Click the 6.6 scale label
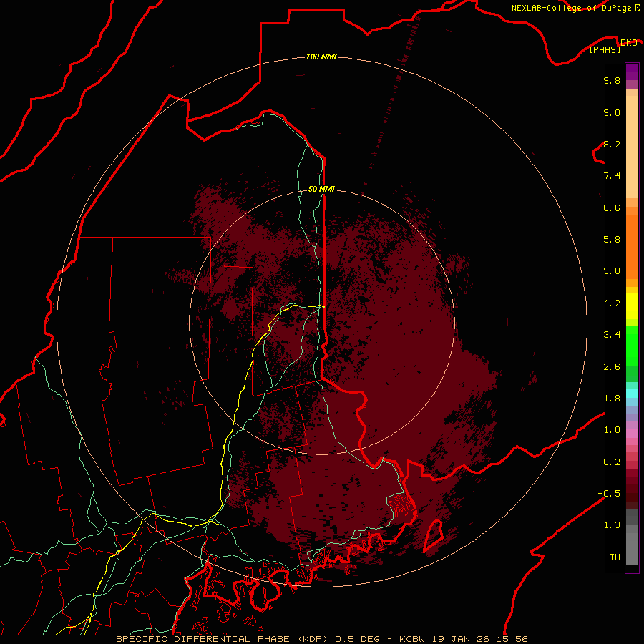This screenshot has width=644, height=644. [x=612, y=208]
